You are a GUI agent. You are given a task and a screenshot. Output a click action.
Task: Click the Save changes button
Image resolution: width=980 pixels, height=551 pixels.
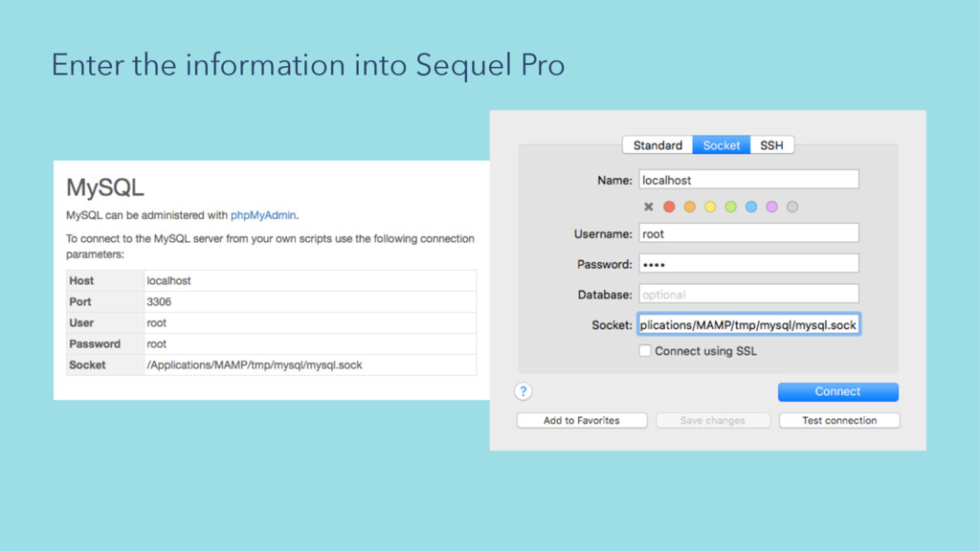pos(712,421)
